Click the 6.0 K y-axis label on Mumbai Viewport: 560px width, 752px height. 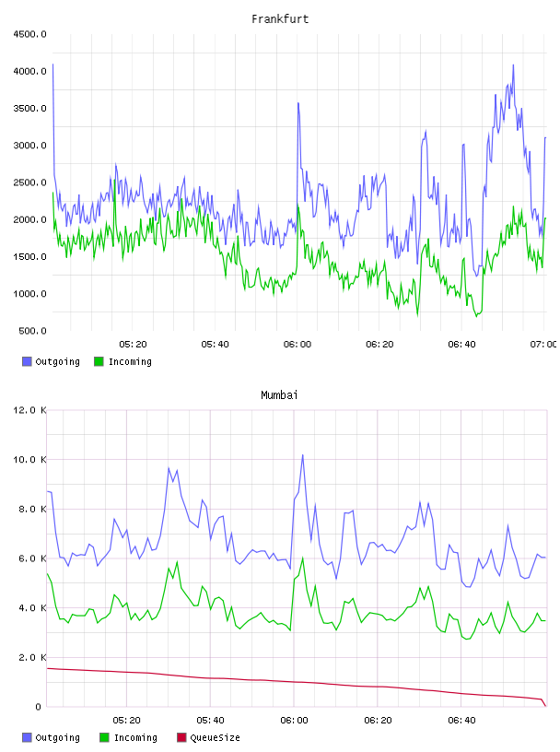point(32,558)
